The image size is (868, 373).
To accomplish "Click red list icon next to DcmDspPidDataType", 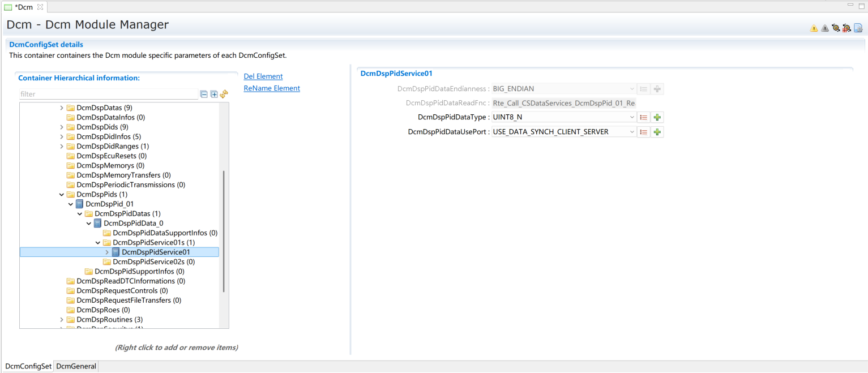I will (643, 117).
